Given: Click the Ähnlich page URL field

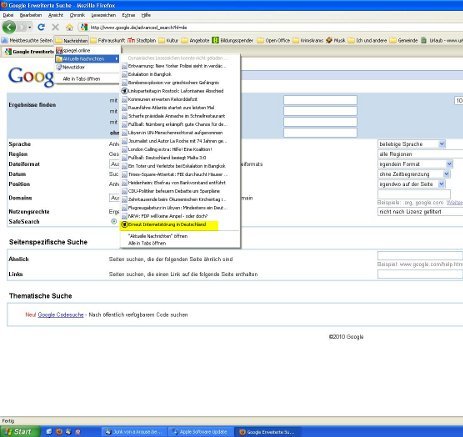Looking at the screenshot, I should pyautogui.click(x=420, y=256).
